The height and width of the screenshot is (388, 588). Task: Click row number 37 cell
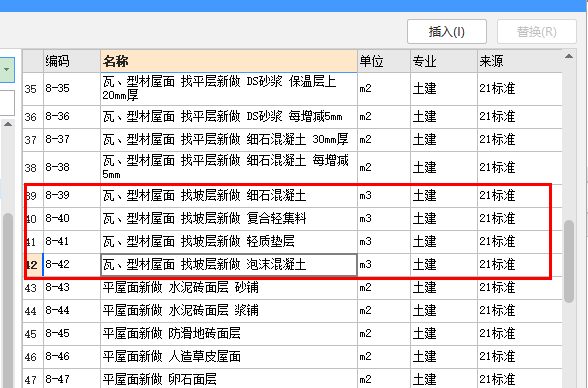(33, 139)
